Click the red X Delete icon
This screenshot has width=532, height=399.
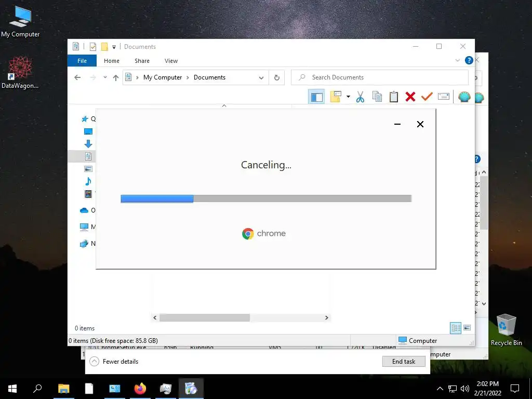coord(410,97)
